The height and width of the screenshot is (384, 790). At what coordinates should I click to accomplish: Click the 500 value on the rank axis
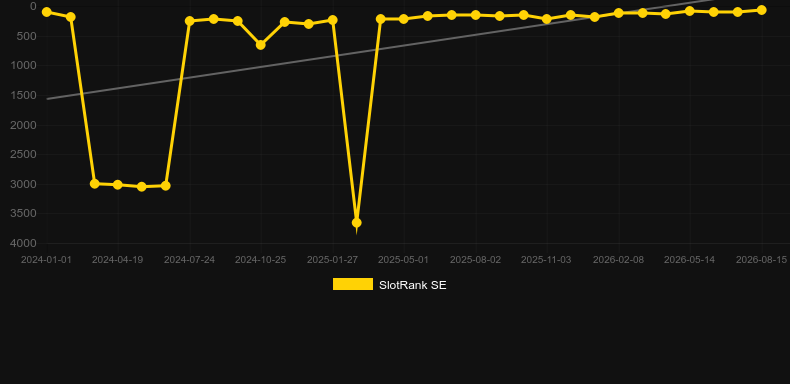tap(27, 36)
